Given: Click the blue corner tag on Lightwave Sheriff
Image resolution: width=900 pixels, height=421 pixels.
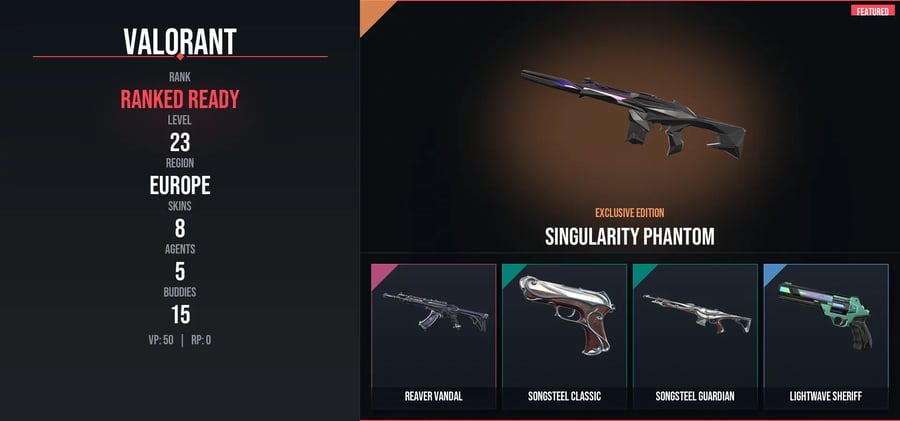Looking at the screenshot, I should [774, 274].
